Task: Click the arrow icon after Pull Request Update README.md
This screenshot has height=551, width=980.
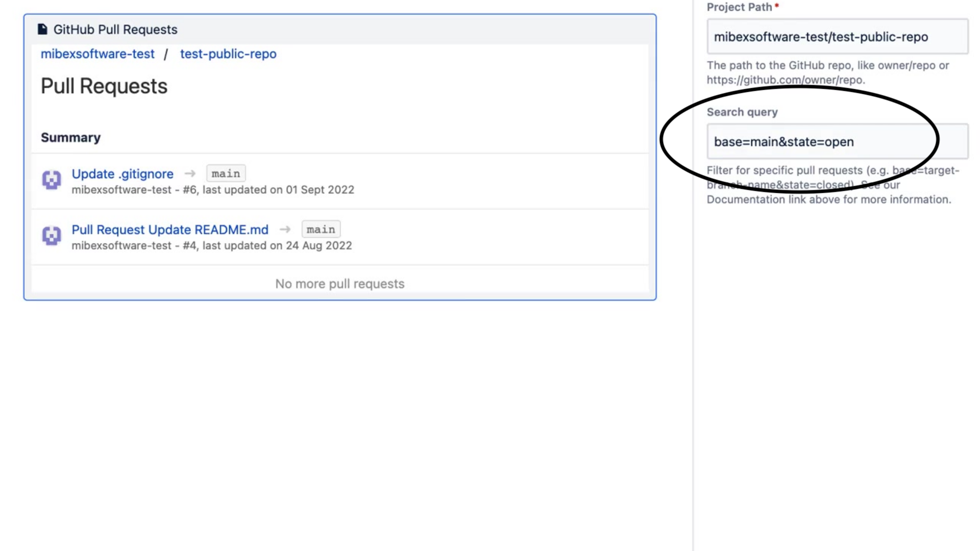Action: [x=285, y=229]
